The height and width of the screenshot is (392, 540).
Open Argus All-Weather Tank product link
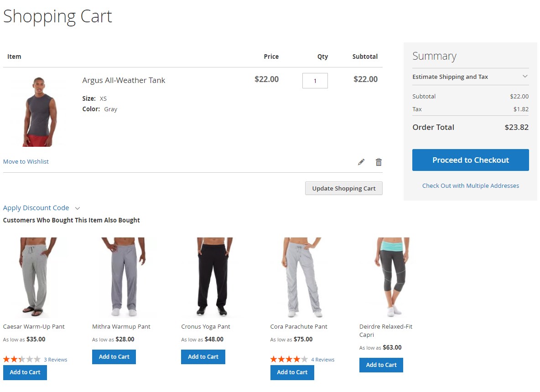click(x=124, y=80)
